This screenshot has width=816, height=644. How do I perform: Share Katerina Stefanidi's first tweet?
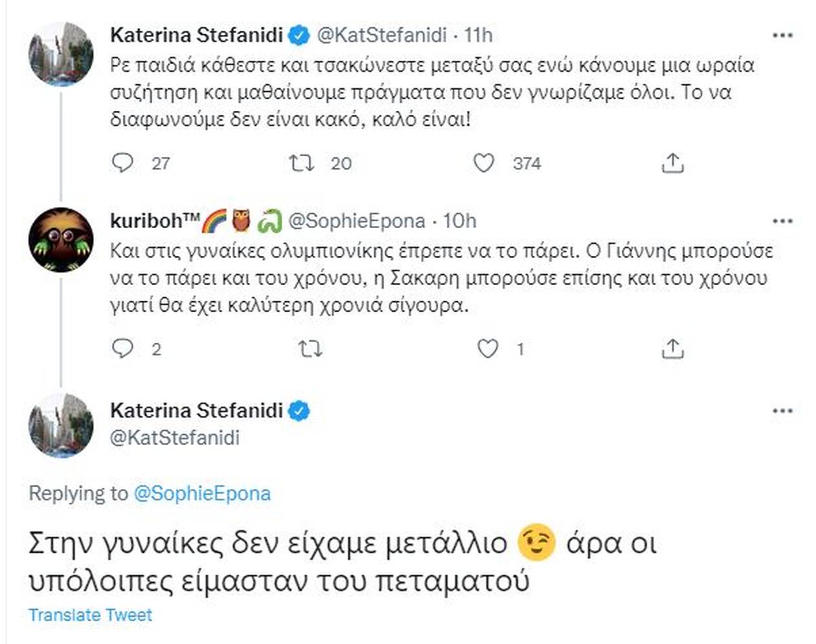coord(673,163)
